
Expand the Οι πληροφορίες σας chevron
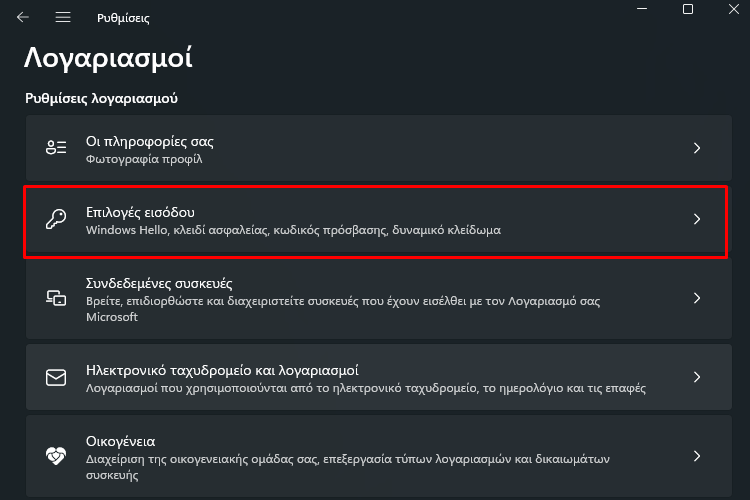[697, 148]
